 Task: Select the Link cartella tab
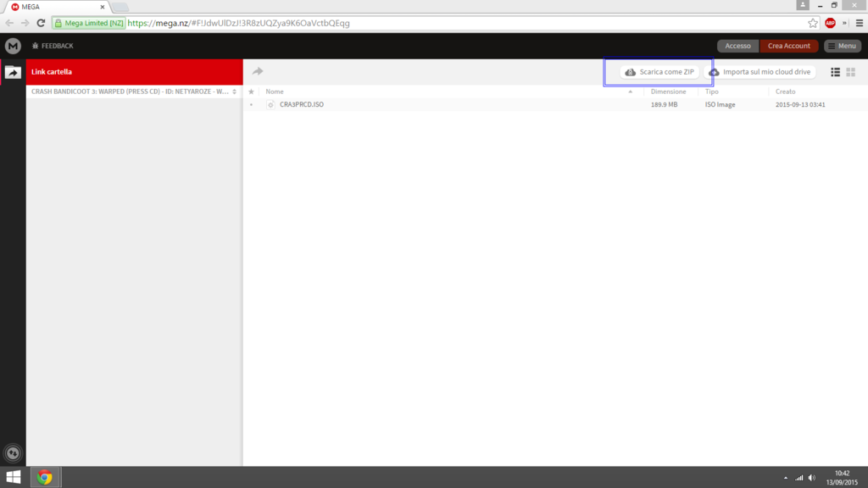pyautogui.click(x=134, y=72)
